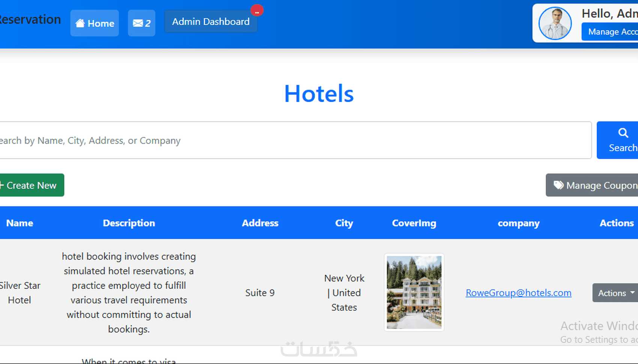Click the Suite 9 address cell
The width and height of the screenshot is (638, 364).
(260, 293)
